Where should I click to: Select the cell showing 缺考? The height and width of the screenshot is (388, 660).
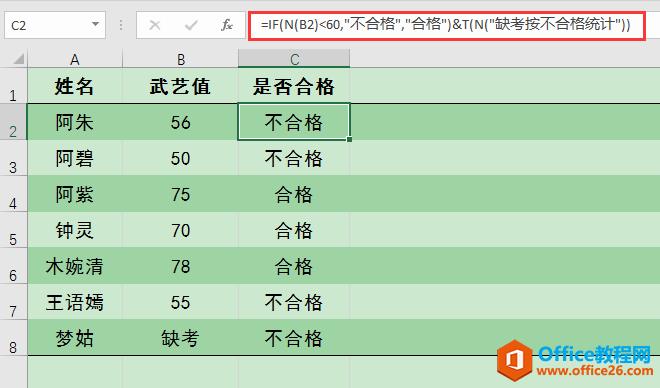180,338
